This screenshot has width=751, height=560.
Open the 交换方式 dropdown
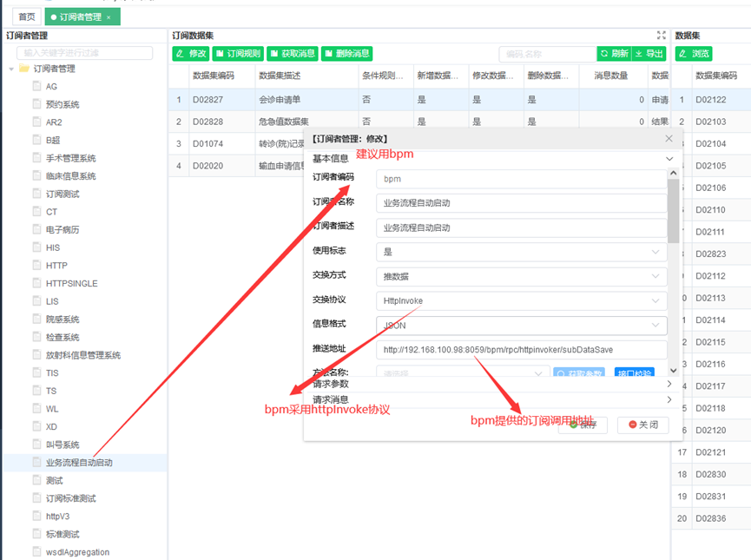click(521, 276)
